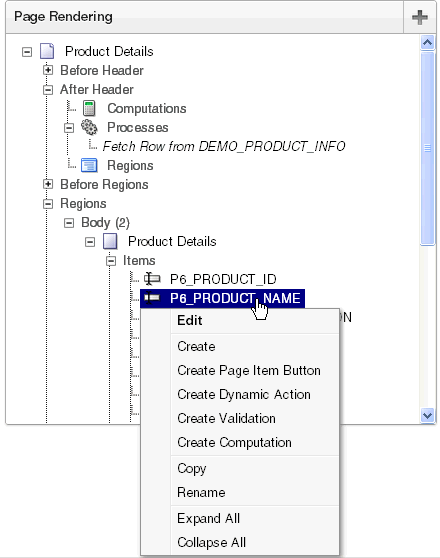
Task: Click the Page Rendering panel title
Action: click(x=63, y=16)
